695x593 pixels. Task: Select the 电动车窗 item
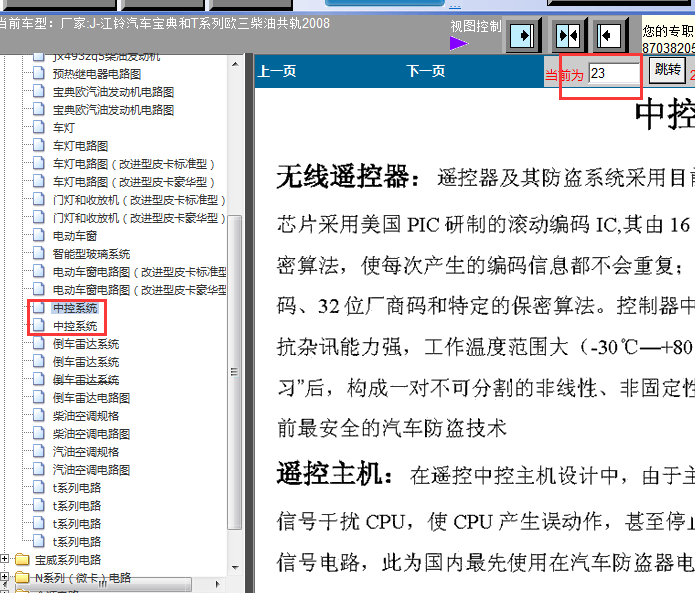point(74,236)
